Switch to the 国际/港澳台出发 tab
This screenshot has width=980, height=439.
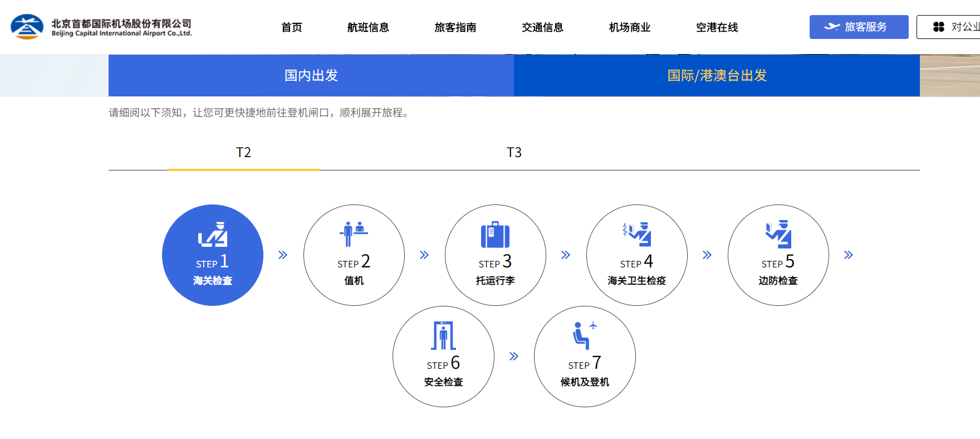717,75
